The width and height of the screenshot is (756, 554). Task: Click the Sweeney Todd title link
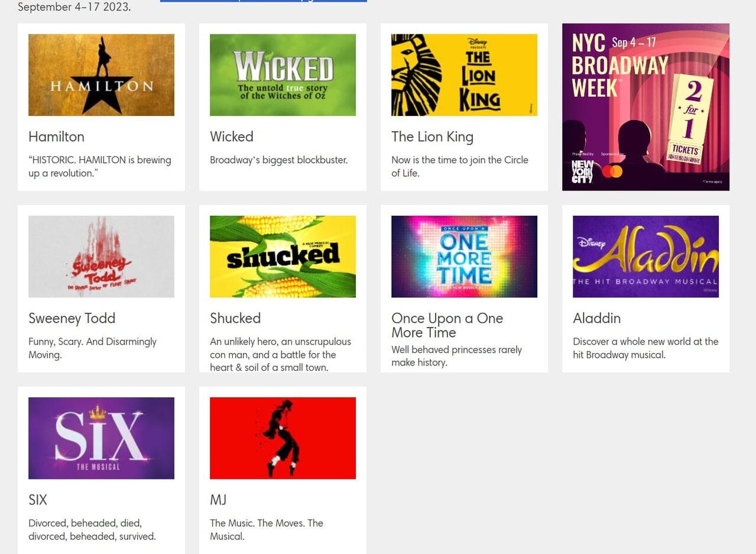[x=72, y=318]
